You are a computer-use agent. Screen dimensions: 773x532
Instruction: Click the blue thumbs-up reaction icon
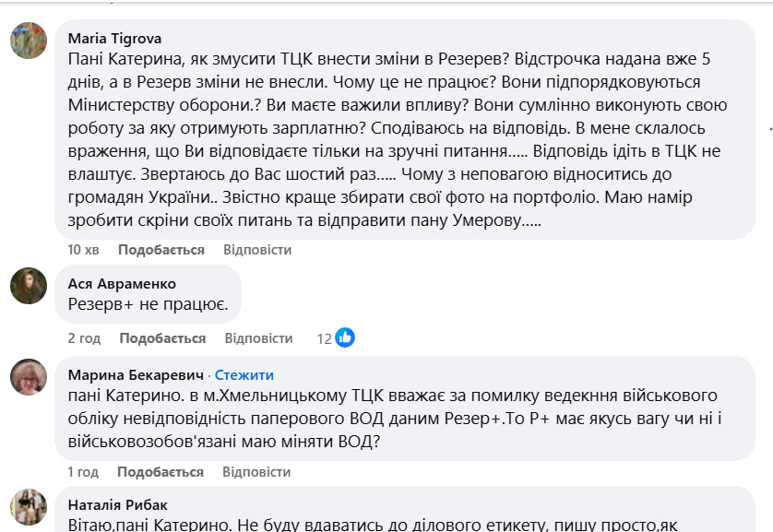(345, 338)
